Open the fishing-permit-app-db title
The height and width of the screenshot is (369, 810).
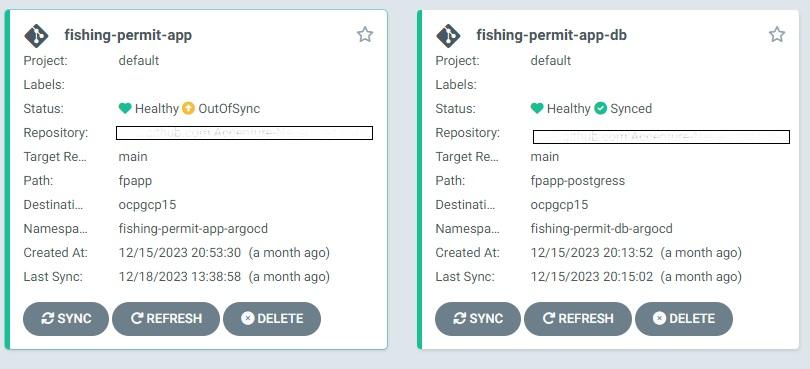[x=552, y=35]
